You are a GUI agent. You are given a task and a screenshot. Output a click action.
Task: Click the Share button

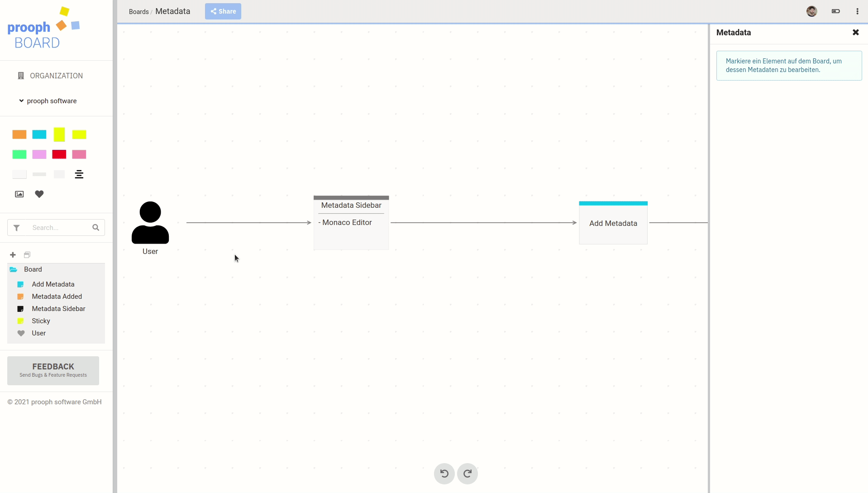point(223,11)
